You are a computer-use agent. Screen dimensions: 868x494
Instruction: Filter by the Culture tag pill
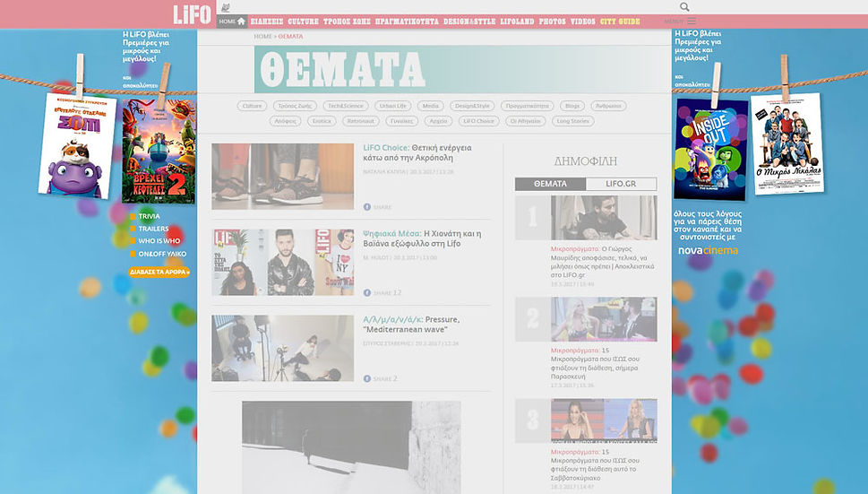coord(252,106)
